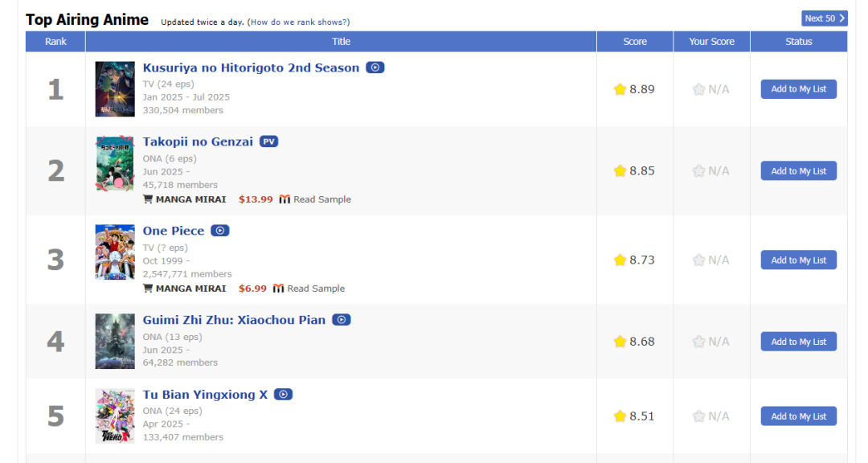The height and width of the screenshot is (463, 868).
Task: Click 'ONA (13 eps)' text
Action: coord(172,337)
